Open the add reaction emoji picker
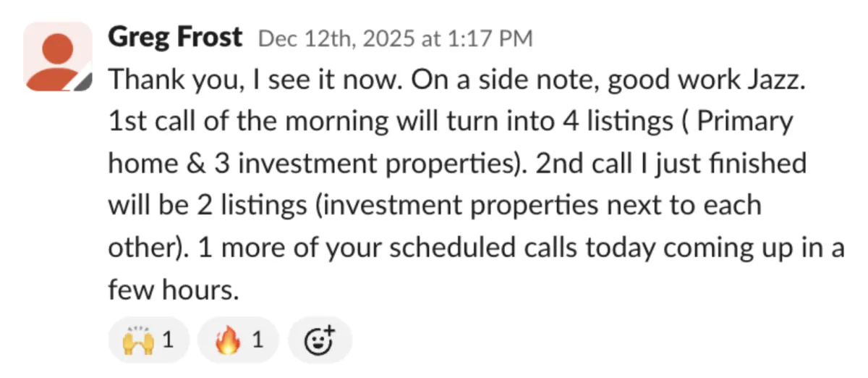Image resolution: width=868 pixels, height=378 pixels. coord(320,339)
